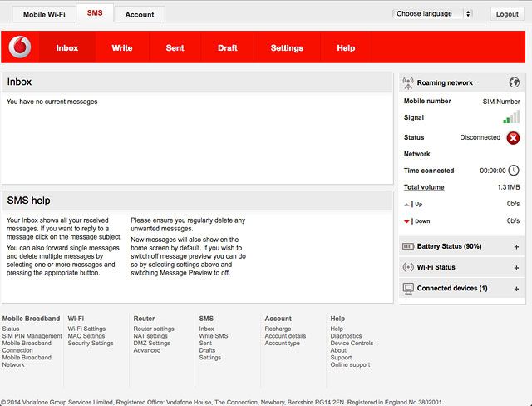This screenshot has width=532, height=406.
Task: Switch to the Mobile Wi-Fi tab
Action: coord(44,15)
